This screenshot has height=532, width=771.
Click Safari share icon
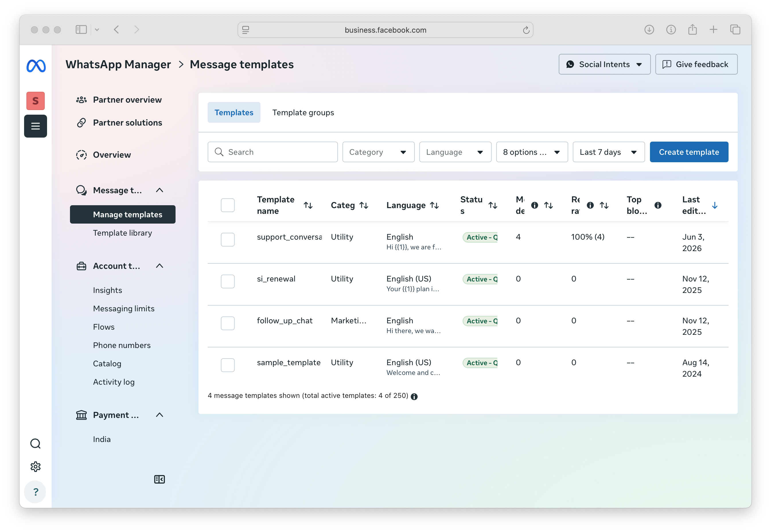click(x=692, y=30)
